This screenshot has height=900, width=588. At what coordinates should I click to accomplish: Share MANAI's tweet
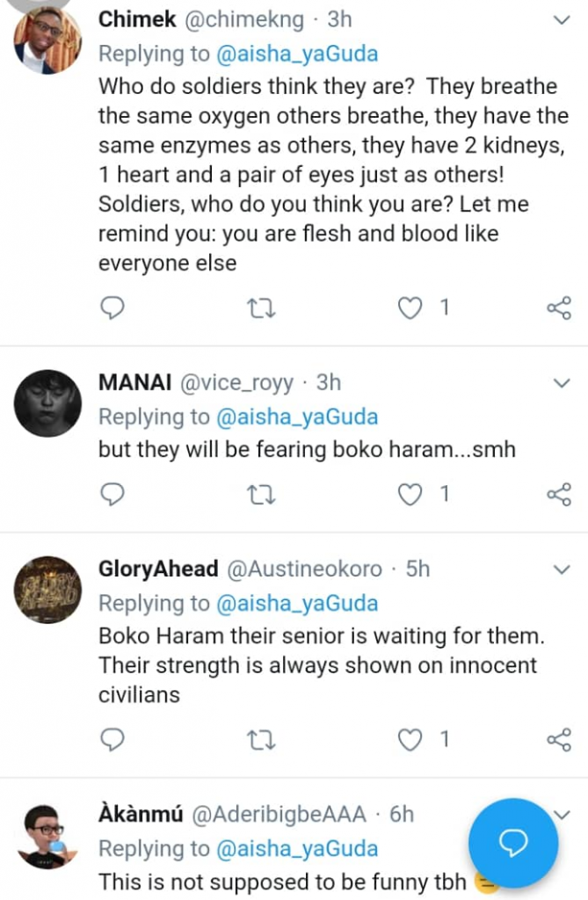559,495
